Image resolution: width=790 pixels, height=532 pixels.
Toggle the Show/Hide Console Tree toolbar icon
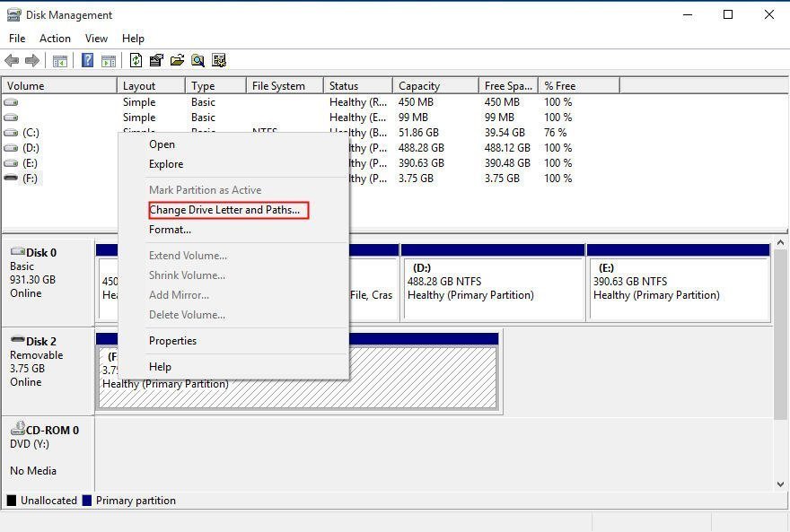click(58, 60)
